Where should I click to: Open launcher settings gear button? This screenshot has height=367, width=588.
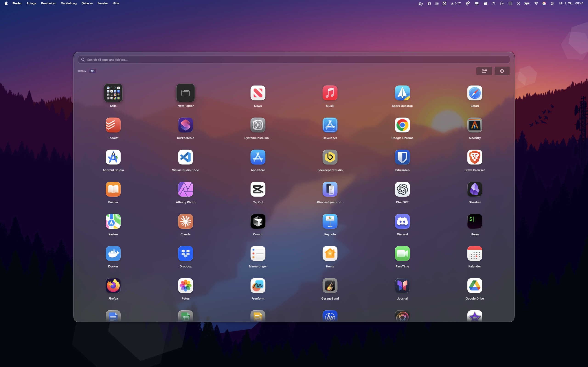click(502, 71)
